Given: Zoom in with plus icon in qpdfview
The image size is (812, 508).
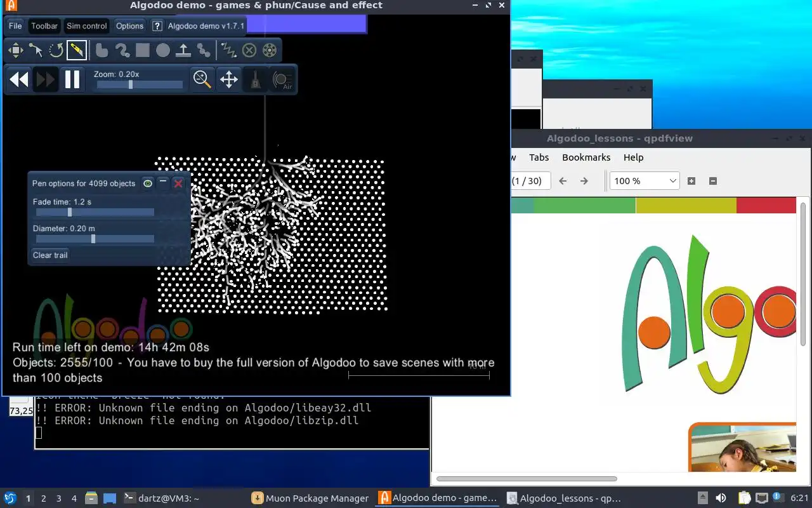Looking at the screenshot, I should coord(691,181).
